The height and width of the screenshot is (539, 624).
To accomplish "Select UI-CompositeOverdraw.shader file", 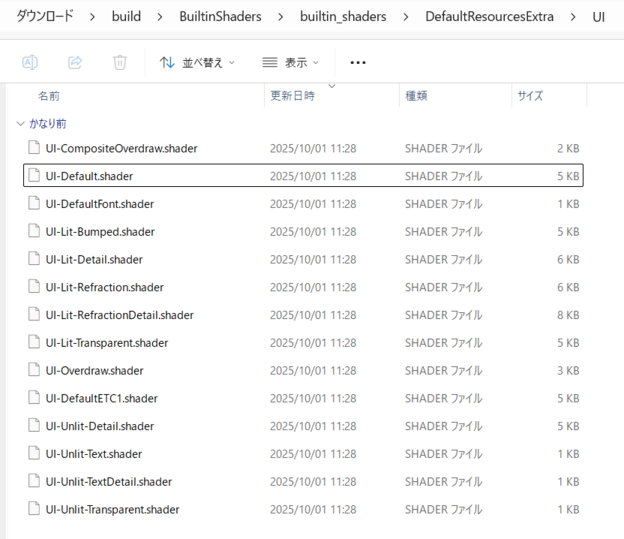I will pyautogui.click(x=121, y=148).
